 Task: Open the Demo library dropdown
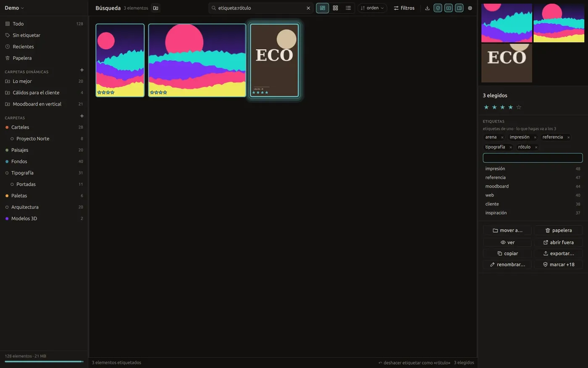pyautogui.click(x=14, y=8)
